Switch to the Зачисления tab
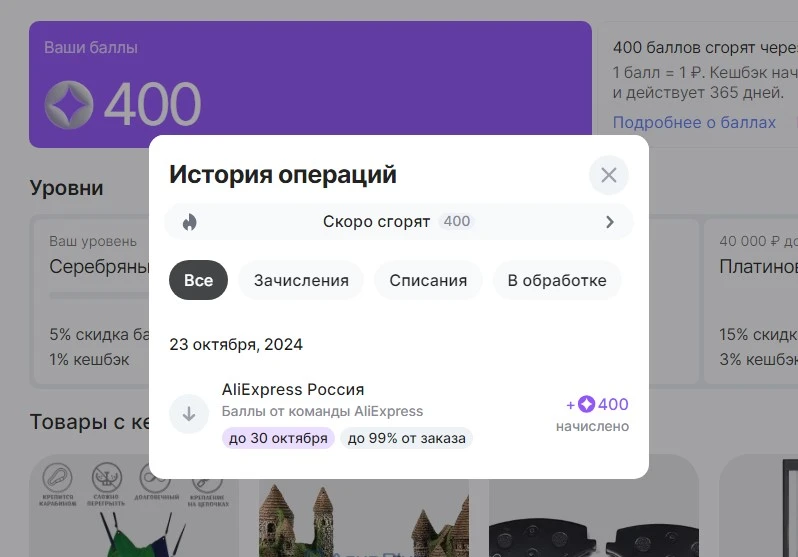Image resolution: width=798 pixels, height=557 pixels. (x=301, y=280)
